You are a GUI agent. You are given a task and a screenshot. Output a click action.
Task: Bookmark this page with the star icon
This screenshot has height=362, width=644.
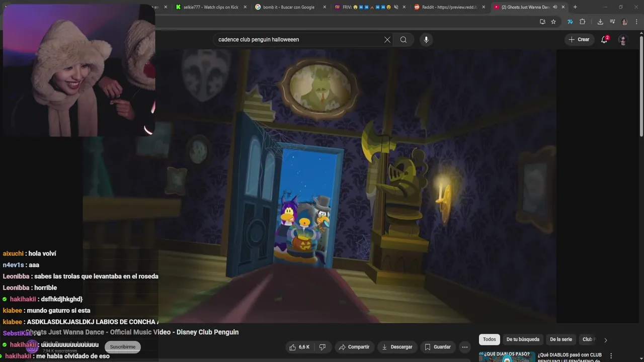[553, 22]
